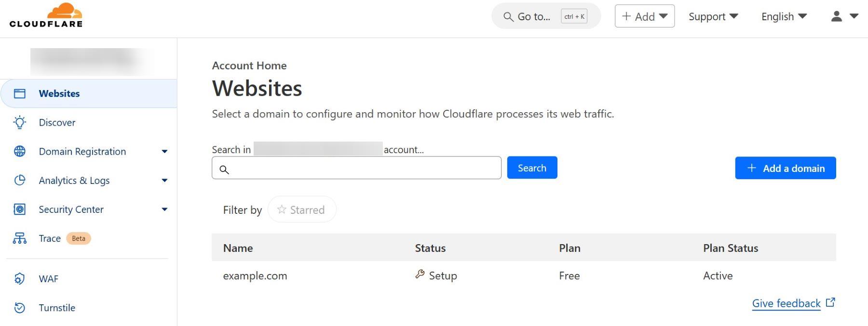Select the Websites sidebar icon
This screenshot has height=326, width=868.
20,93
